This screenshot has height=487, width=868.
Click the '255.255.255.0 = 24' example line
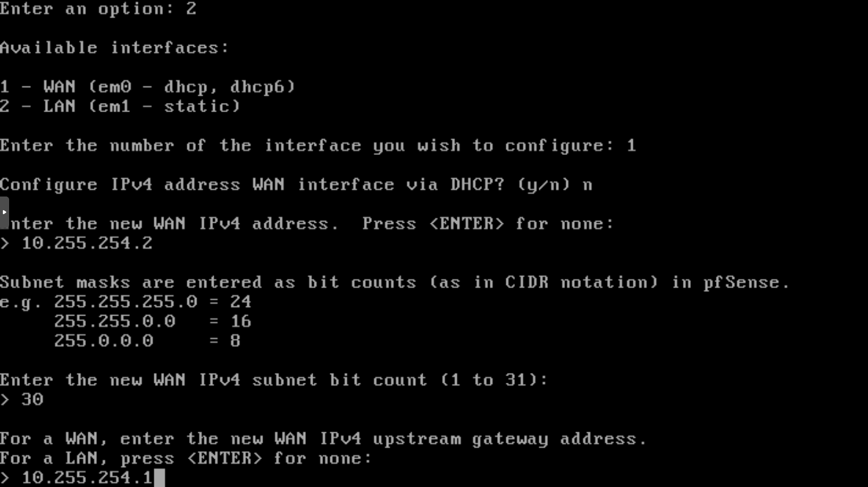coord(153,302)
